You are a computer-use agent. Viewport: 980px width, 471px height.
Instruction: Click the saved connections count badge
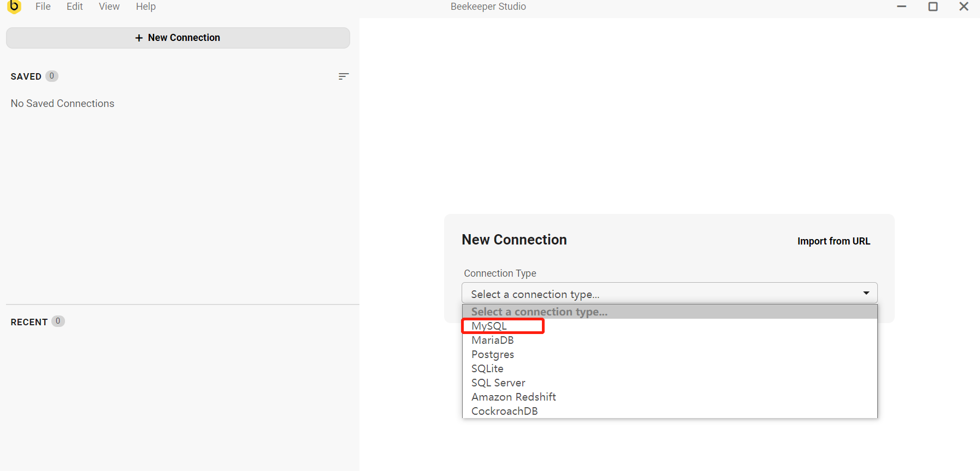coord(52,76)
